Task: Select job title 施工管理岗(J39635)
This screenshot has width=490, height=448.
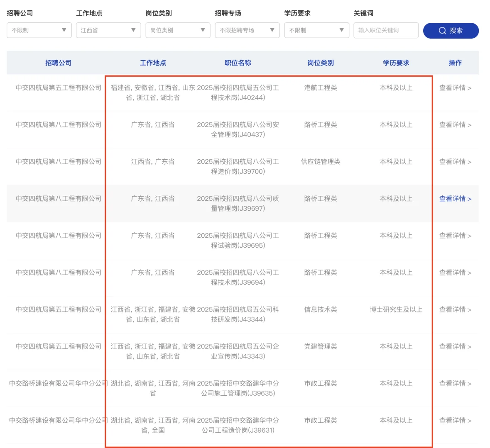Action: pos(238,388)
